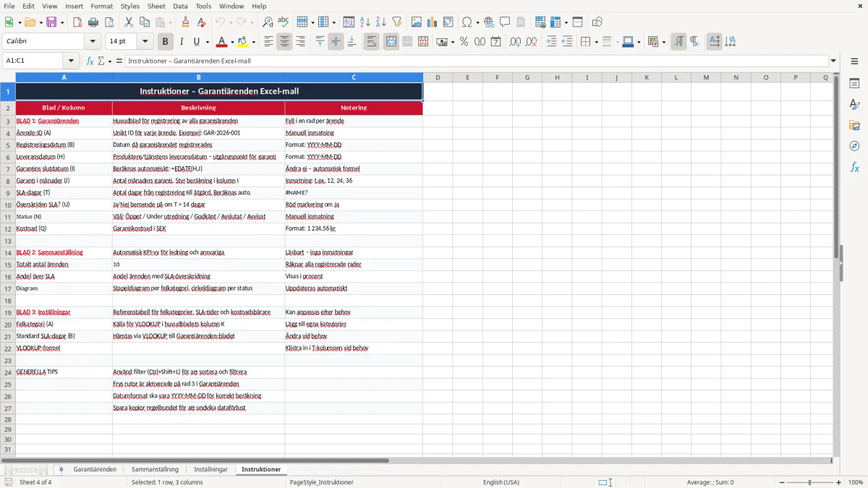Expand the formula bar arrow
The image size is (868, 488).
pos(833,61)
